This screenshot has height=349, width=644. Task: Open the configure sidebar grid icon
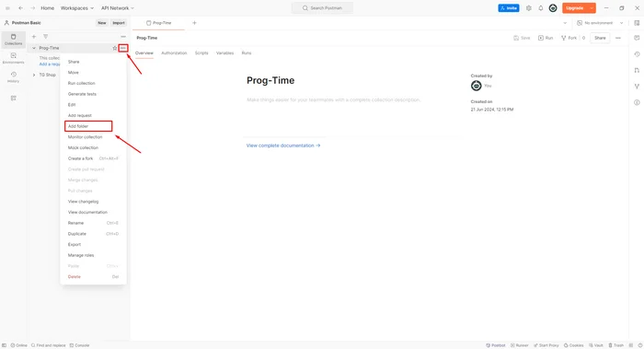point(14,99)
